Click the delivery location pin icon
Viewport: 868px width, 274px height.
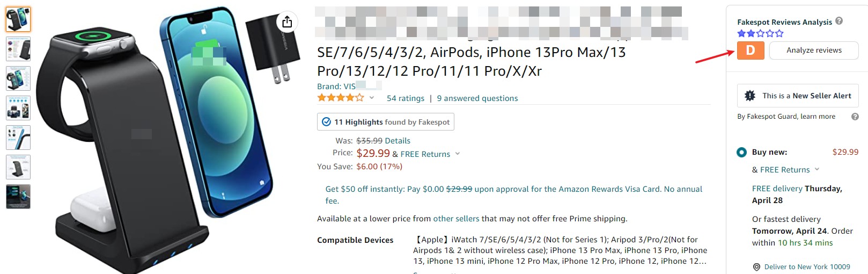[756, 267]
